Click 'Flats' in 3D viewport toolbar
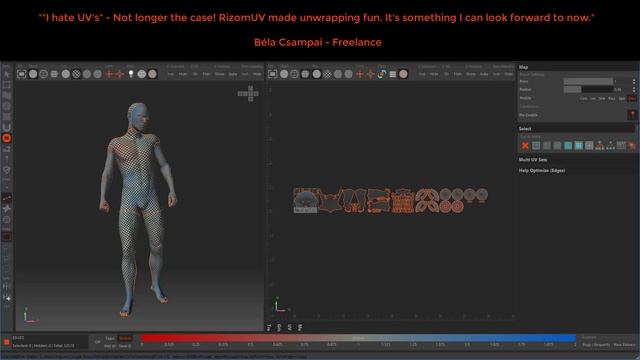The width and height of the screenshot is (640, 360). tap(207, 74)
